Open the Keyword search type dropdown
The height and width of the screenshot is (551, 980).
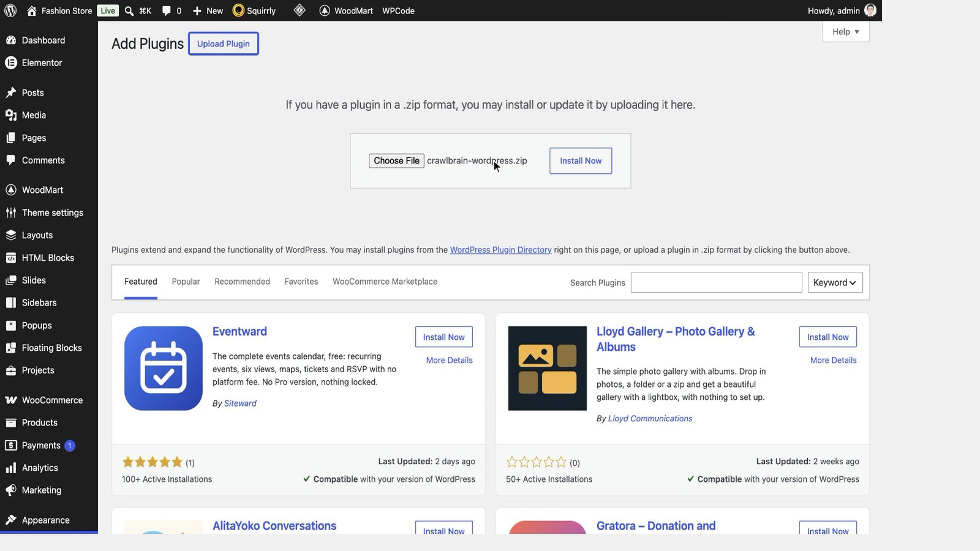click(835, 282)
